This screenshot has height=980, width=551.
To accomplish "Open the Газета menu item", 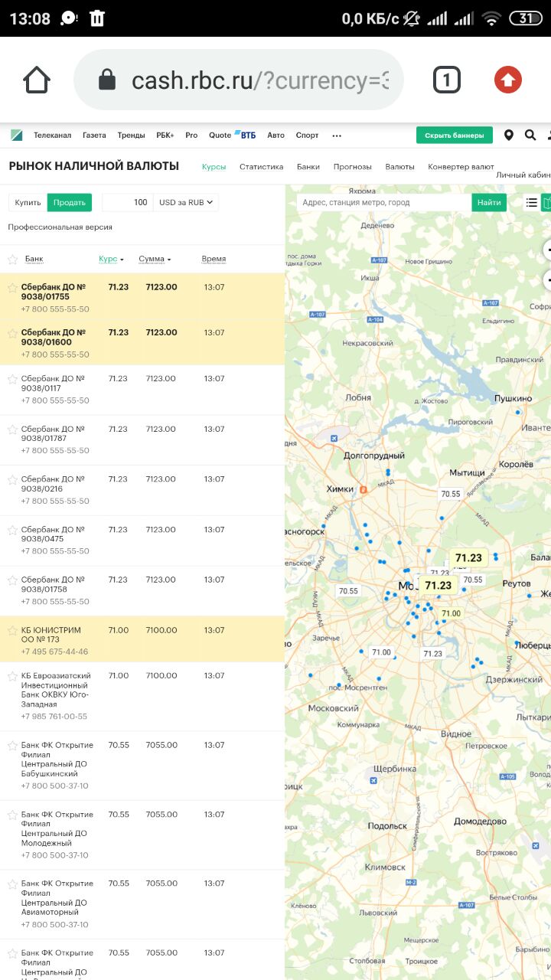I will click(94, 136).
